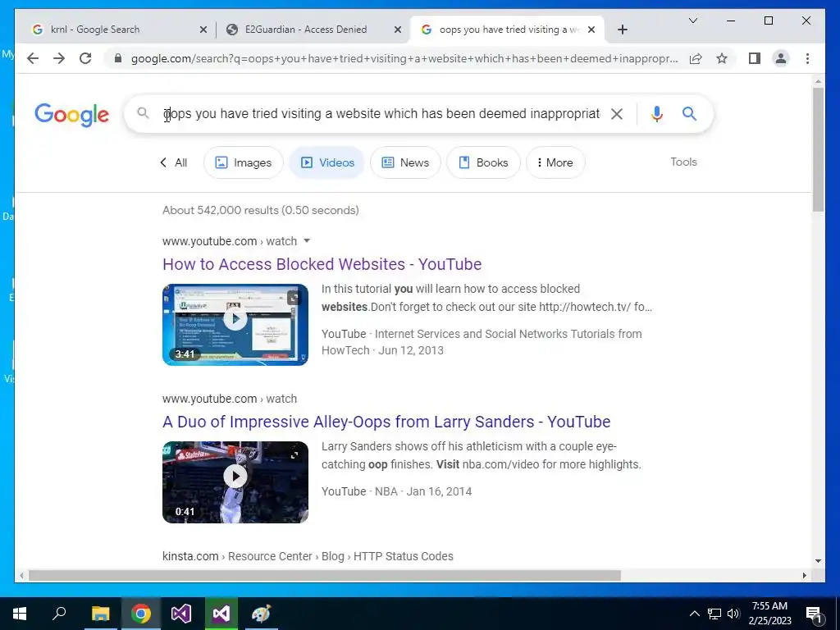840x630 pixels.
Task: Open Windows Start menu
Action: (x=20, y=614)
